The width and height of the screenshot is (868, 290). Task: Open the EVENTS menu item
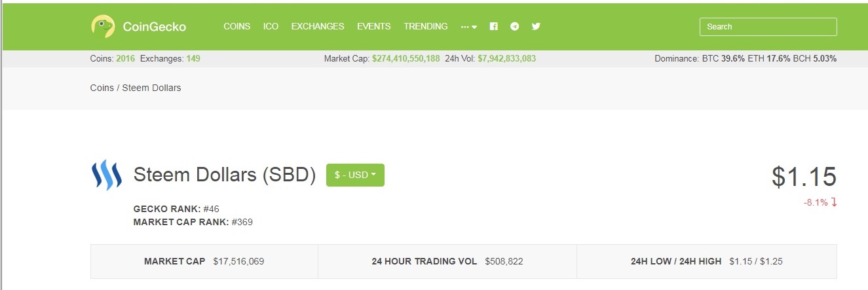(x=373, y=27)
